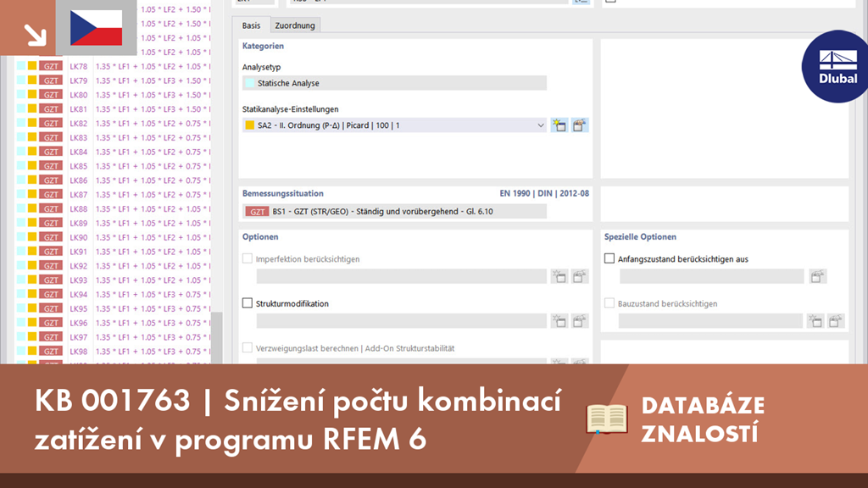Image resolution: width=868 pixels, height=488 pixels.
Task: Click the cyan swatch beside Statische Analyse
Action: point(250,83)
